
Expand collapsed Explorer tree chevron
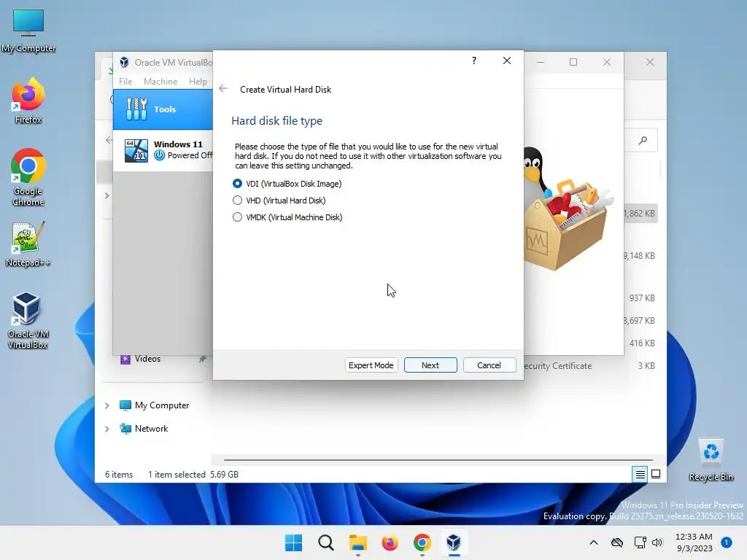[x=107, y=195]
